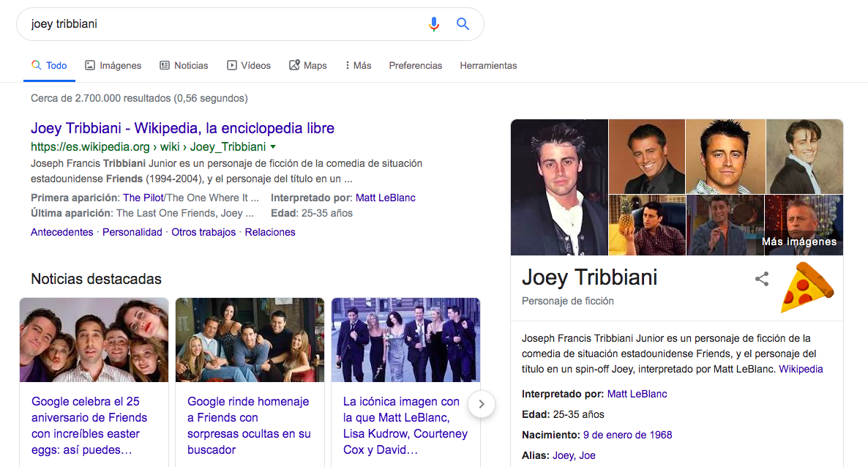Click the Friends cast on couch news image
868x467 pixels.
tap(250, 340)
